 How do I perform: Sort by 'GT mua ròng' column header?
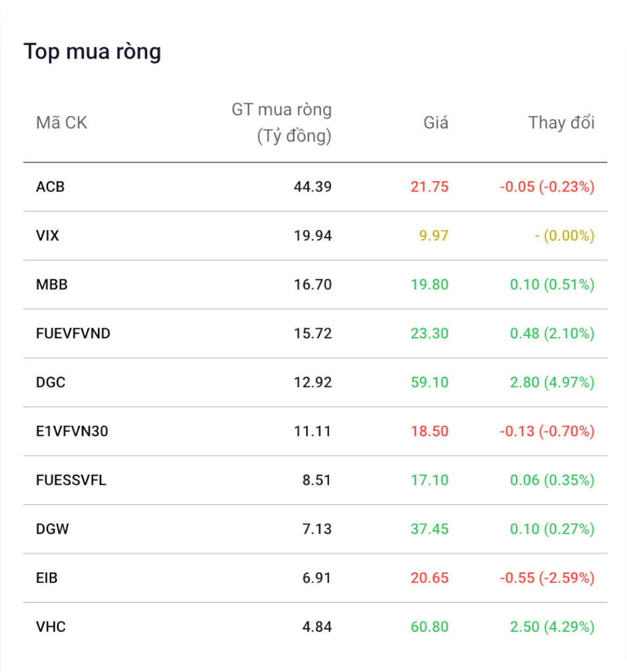[282, 123]
